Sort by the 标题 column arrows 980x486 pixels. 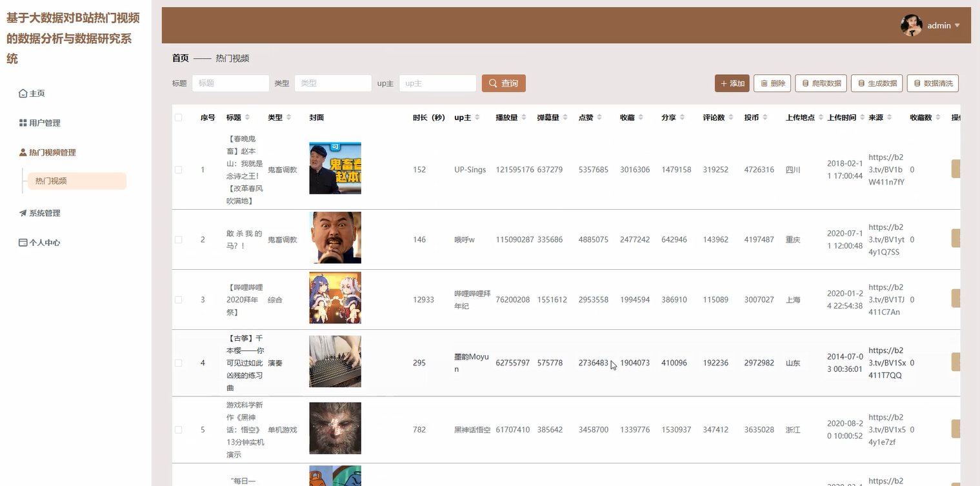click(x=247, y=117)
